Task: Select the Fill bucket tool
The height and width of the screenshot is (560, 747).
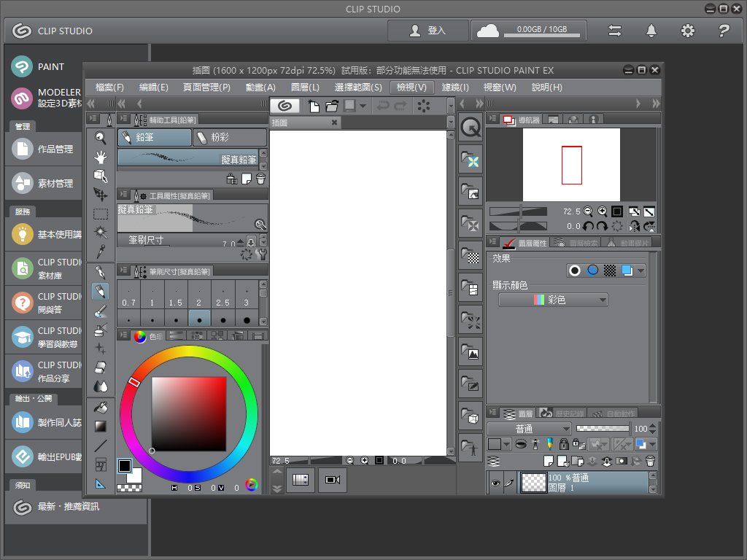Action: pyautogui.click(x=101, y=408)
